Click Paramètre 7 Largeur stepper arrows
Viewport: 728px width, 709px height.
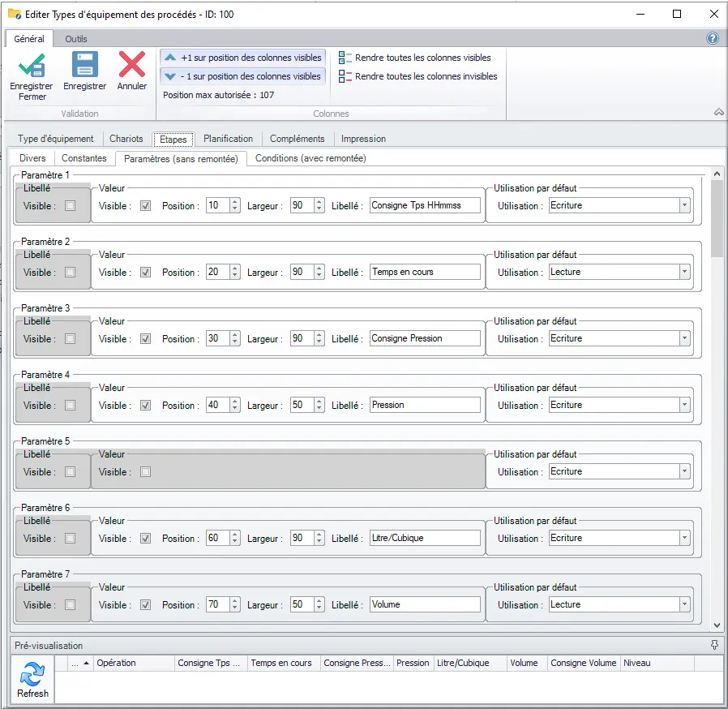pos(319,604)
